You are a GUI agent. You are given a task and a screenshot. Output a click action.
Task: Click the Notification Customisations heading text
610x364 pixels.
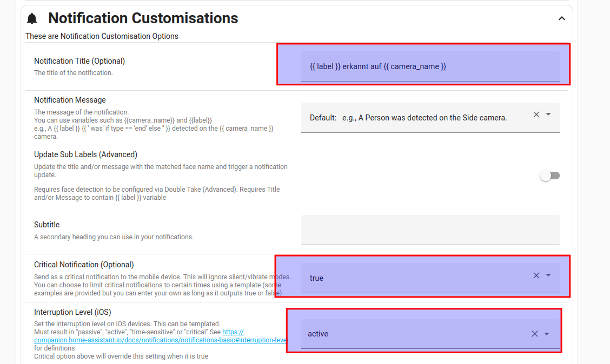143,18
